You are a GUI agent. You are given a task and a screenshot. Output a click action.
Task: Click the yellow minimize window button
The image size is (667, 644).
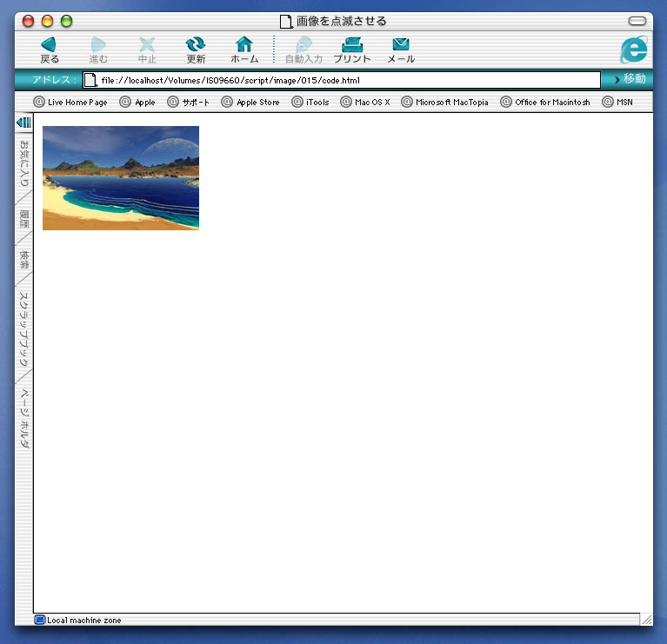point(47,21)
